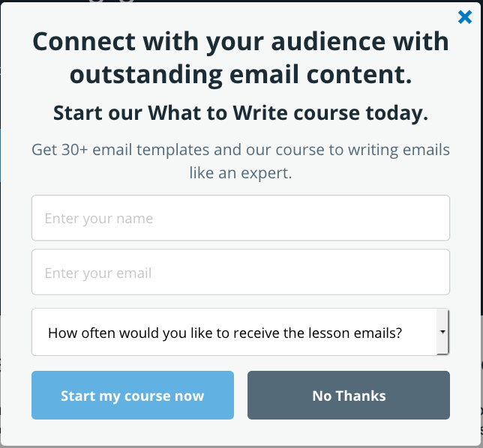Click the 'Get 30+ email templates' description text

(241, 161)
